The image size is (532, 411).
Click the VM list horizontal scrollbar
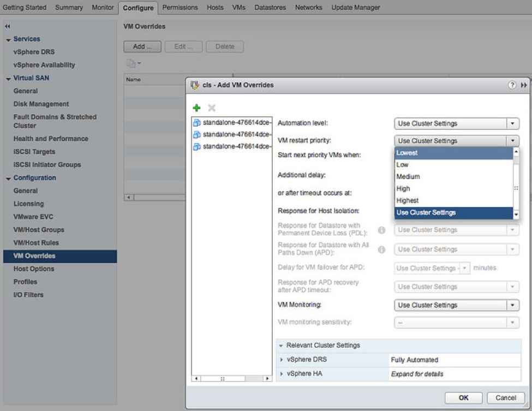[231, 378]
